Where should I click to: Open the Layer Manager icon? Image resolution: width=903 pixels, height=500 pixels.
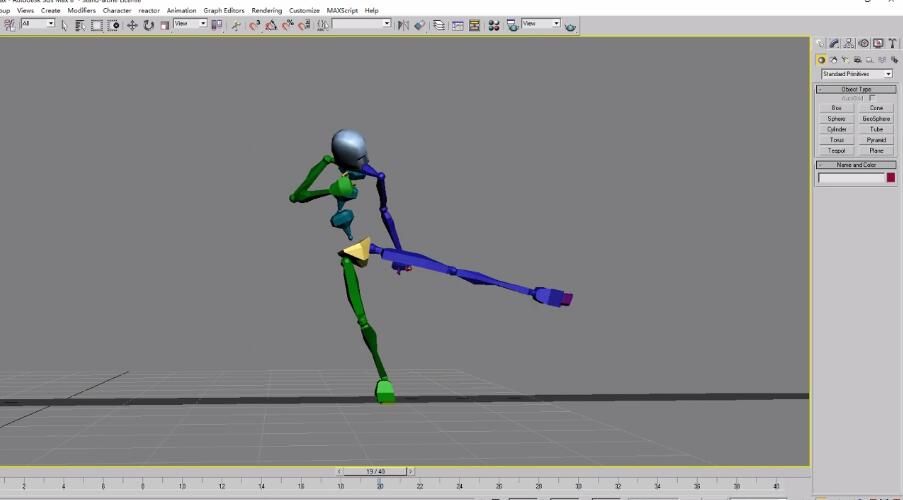click(439, 25)
